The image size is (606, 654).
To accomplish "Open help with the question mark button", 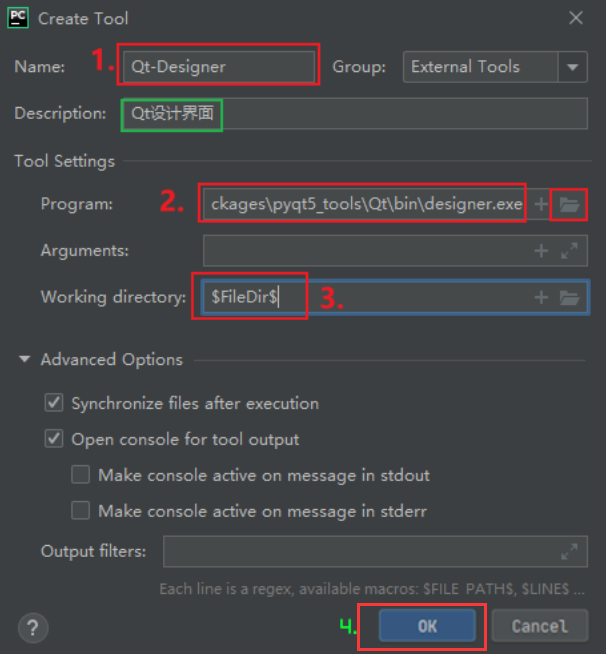I will click(x=33, y=627).
